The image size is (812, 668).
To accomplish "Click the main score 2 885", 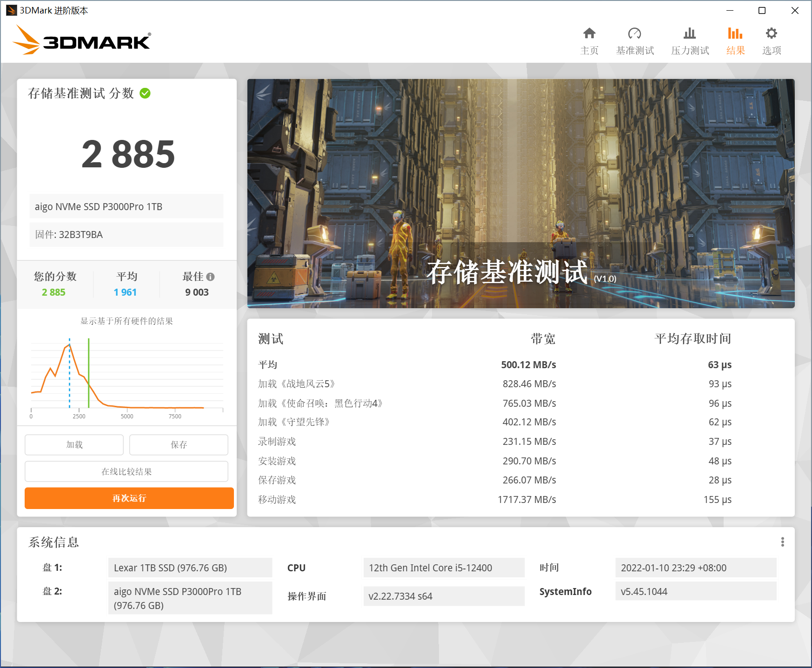I will pyautogui.click(x=128, y=154).
